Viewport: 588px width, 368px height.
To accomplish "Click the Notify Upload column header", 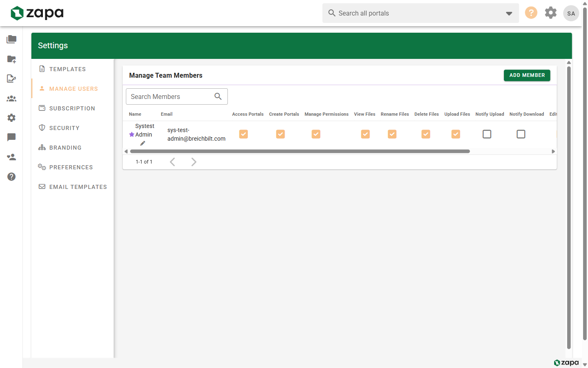I will (490, 114).
